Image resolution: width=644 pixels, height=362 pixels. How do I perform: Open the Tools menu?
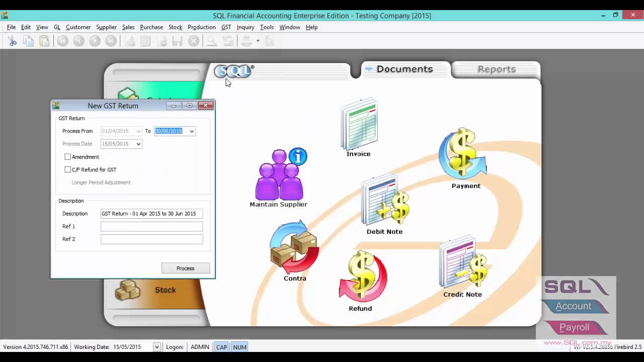pyautogui.click(x=267, y=27)
